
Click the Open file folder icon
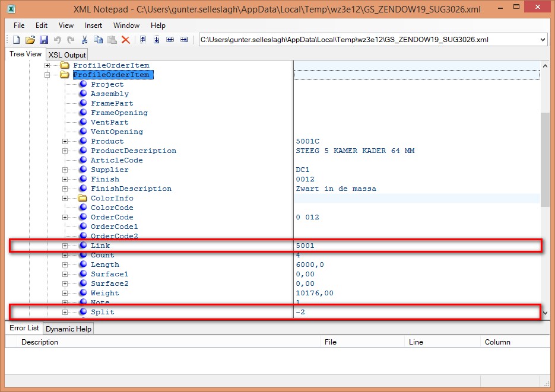(30, 40)
